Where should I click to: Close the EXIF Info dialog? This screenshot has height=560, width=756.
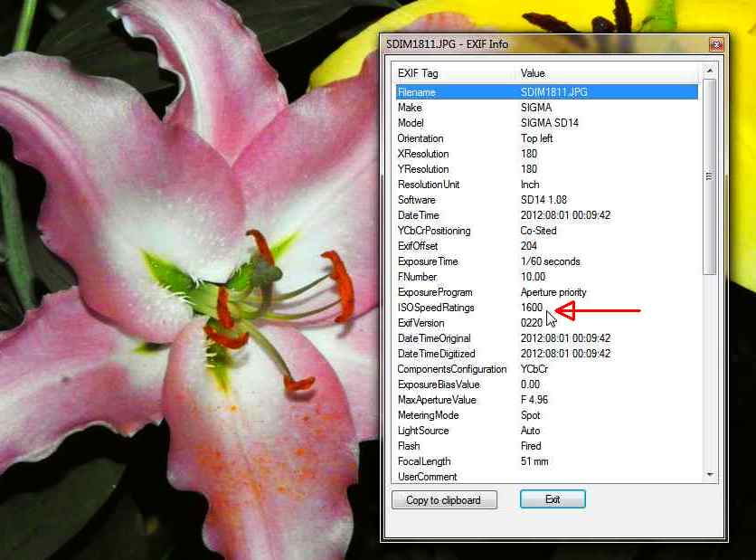point(716,44)
